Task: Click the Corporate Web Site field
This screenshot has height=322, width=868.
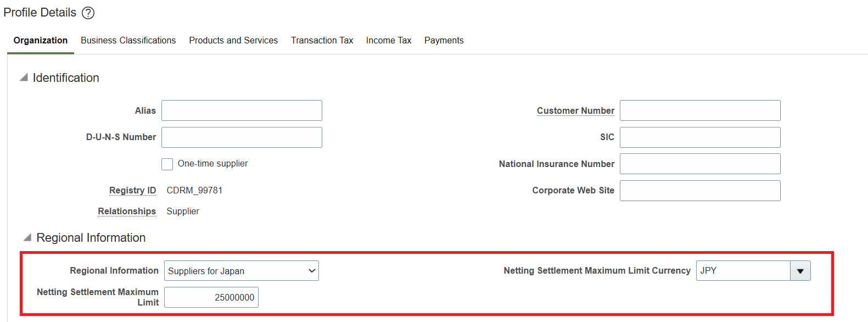Action: (700, 191)
